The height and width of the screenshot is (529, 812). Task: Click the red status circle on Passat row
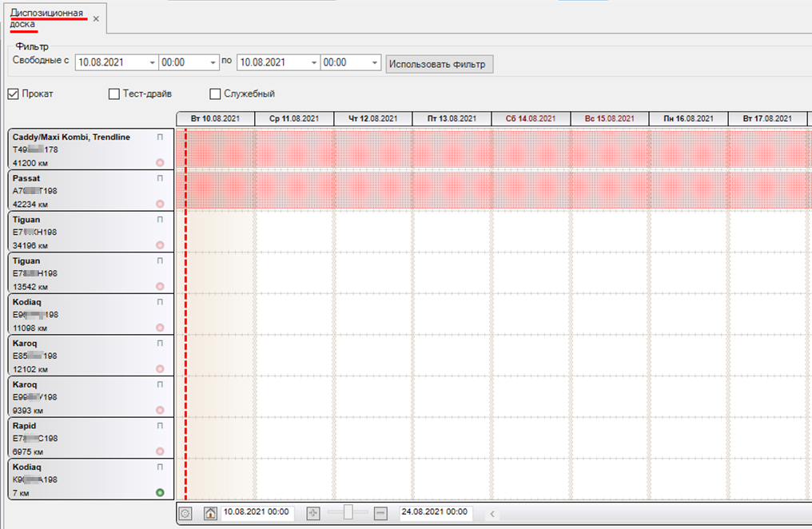pyautogui.click(x=160, y=204)
